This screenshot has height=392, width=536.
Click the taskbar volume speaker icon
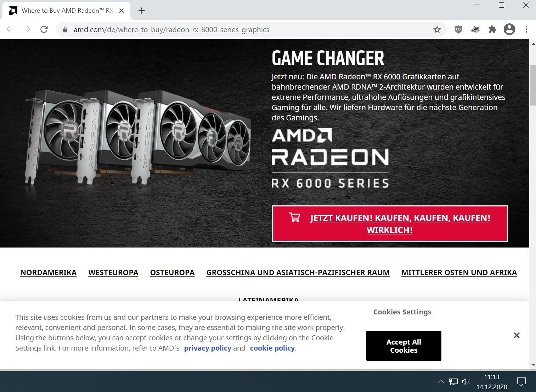pyautogui.click(x=466, y=381)
